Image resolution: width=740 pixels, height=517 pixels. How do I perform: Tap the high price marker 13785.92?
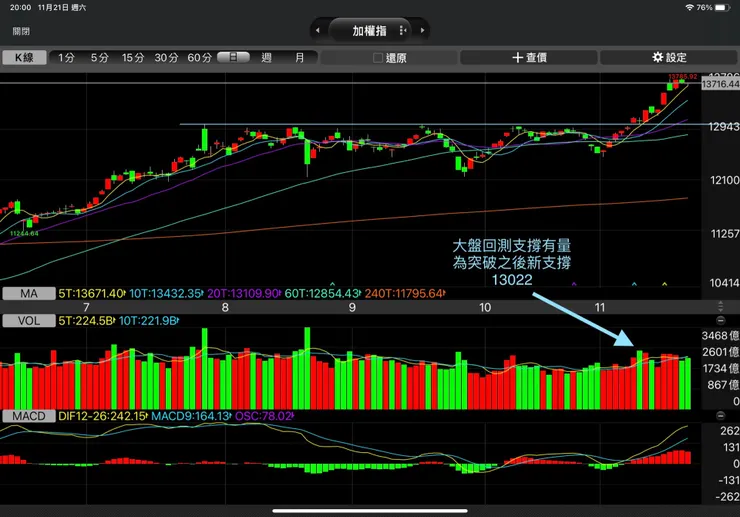point(682,76)
